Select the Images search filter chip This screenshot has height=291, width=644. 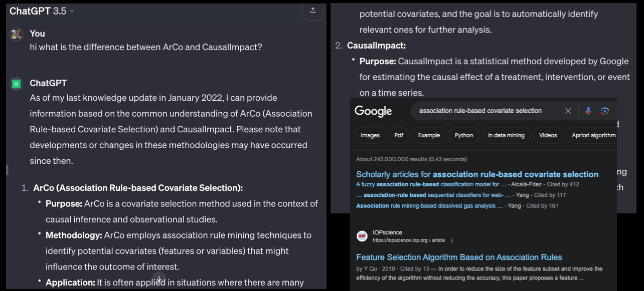coord(370,135)
